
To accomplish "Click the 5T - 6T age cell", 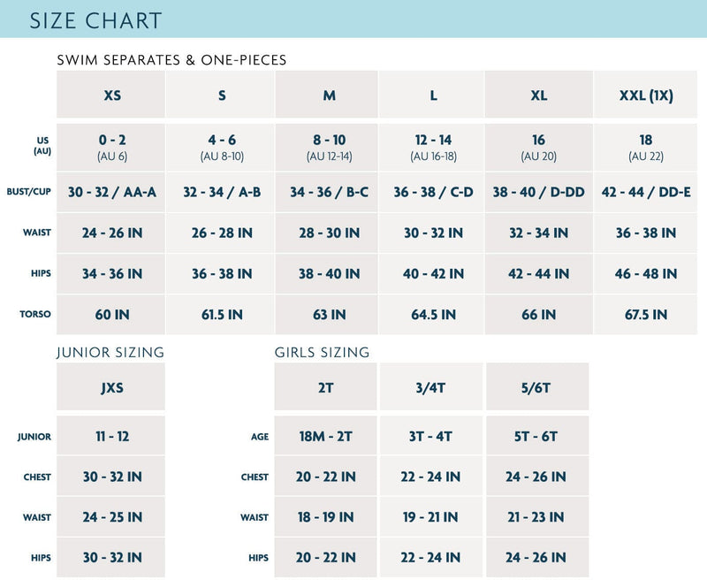I will point(537,436).
